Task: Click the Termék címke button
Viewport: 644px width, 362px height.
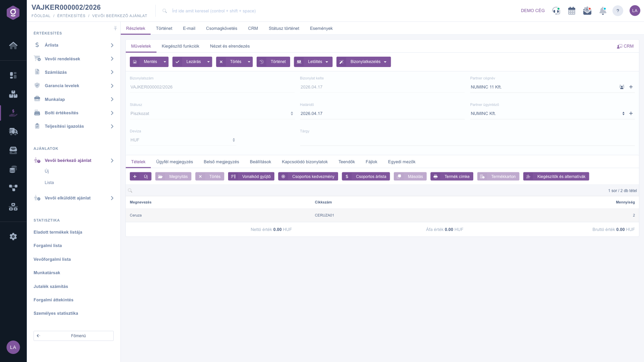Action: 452,177
